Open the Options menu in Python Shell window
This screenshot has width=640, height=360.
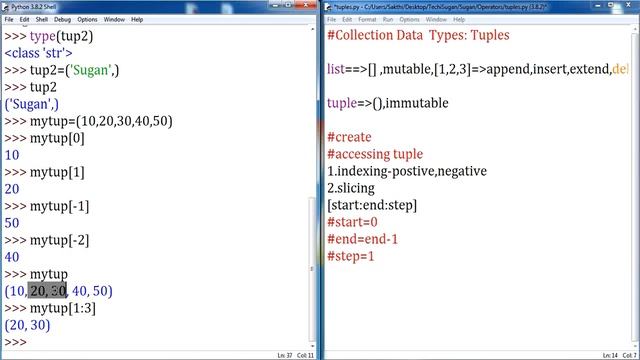tap(87, 20)
